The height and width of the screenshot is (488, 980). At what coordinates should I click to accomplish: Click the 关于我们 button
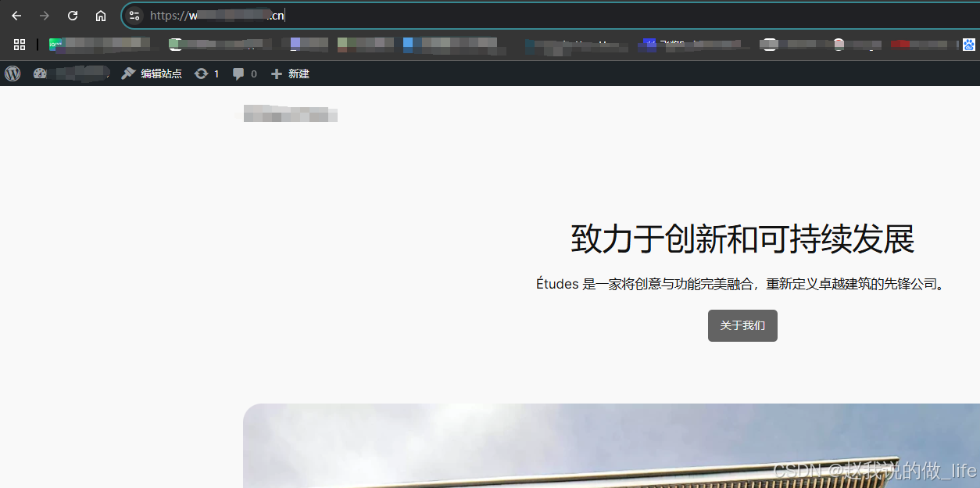(x=742, y=325)
